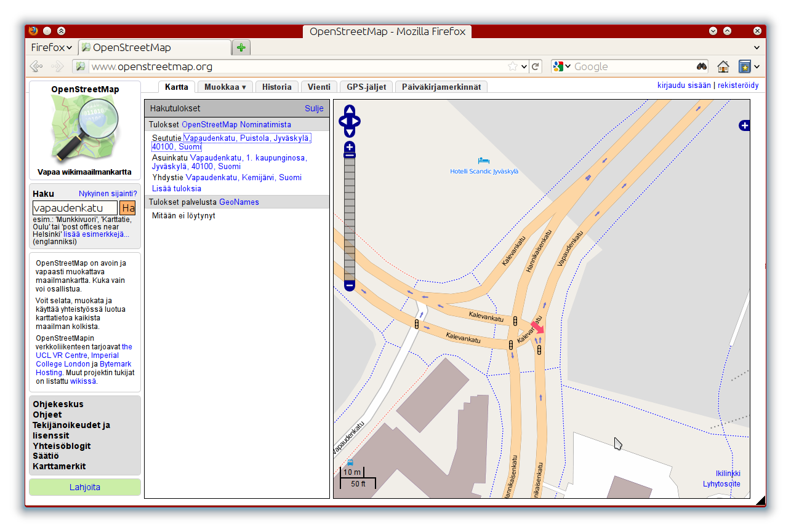Reload the page with the refresh icon
Viewport: 791px width, 532px height.
coord(536,66)
